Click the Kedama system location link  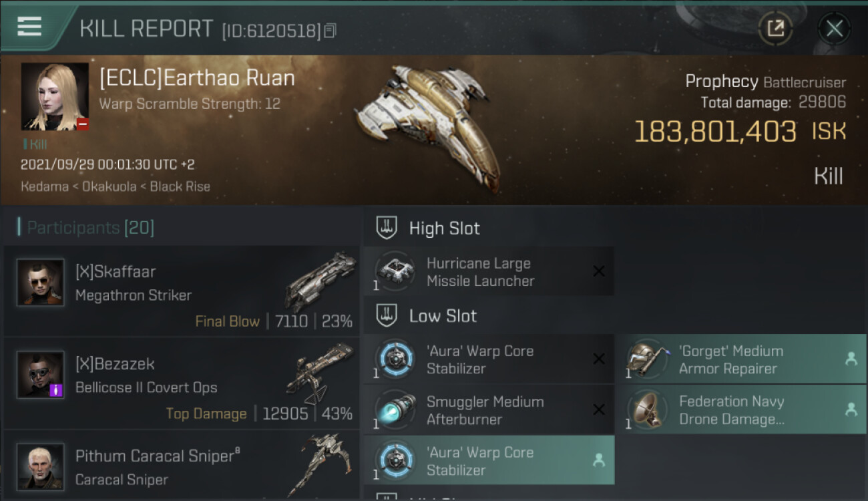[x=45, y=186]
